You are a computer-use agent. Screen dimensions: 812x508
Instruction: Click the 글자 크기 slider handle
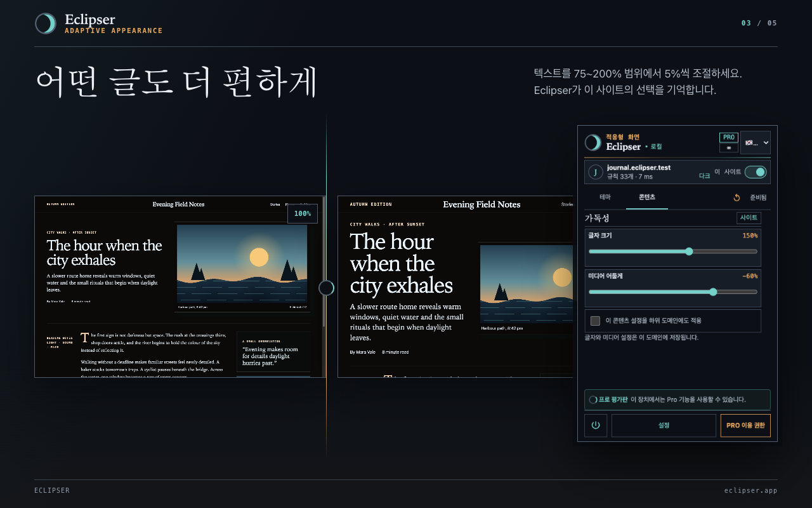[690, 251]
